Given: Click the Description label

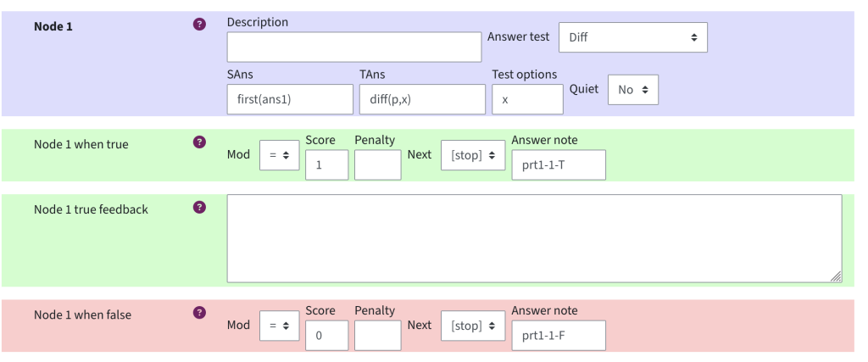Looking at the screenshot, I should point(258,22).
